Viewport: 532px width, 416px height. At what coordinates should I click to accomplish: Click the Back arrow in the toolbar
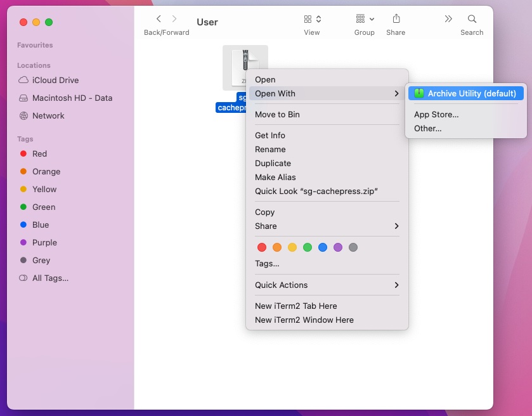click(x=159, y=18)
